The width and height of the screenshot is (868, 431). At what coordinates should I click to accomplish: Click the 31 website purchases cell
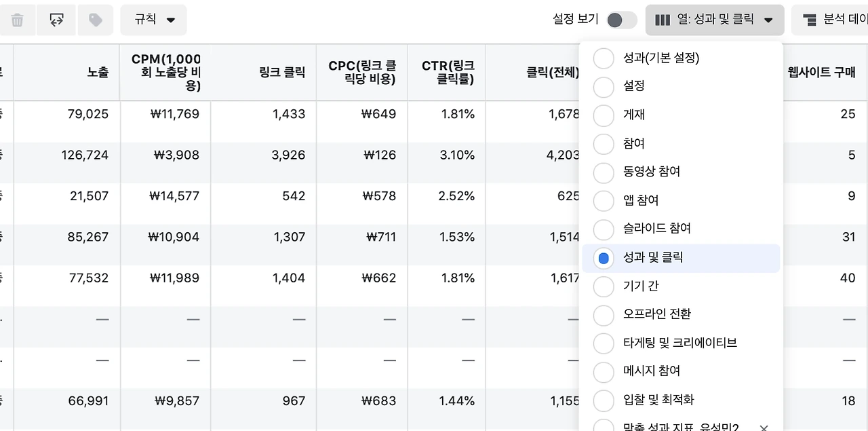tap(849, 237)
